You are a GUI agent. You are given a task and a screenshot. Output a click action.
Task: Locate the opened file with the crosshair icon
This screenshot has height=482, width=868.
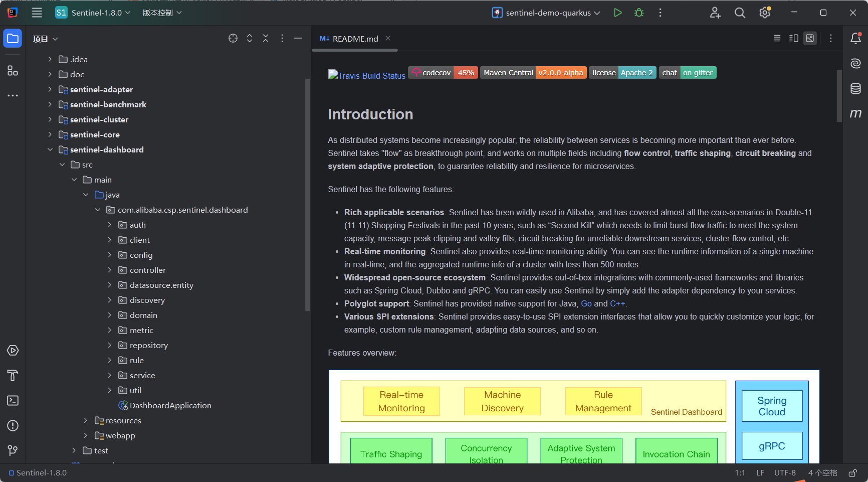click(233, 39)
